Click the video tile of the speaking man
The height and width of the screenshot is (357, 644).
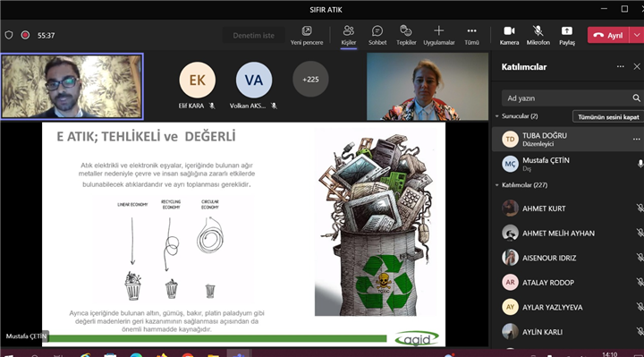[72, 86]
